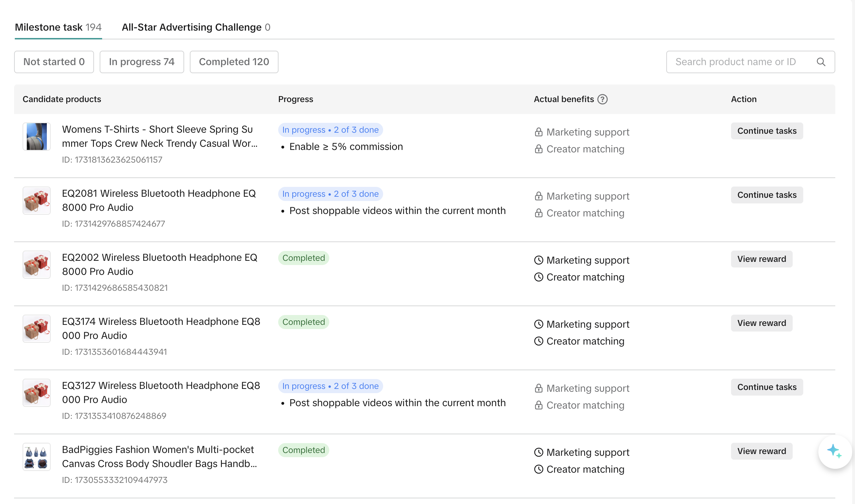View reward for BadPiggies bag
Image resolution: width=855 pixels, height=504 pixels.
(761, 451)
